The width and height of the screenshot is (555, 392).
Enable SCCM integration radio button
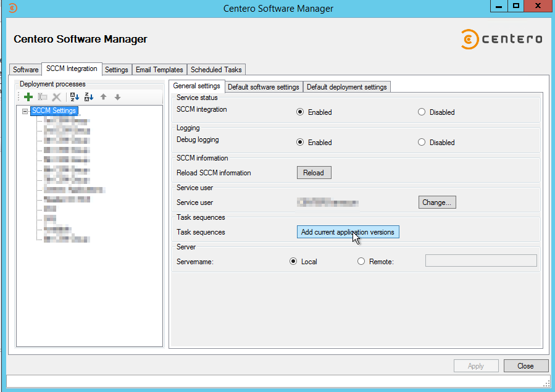point(300,112)
